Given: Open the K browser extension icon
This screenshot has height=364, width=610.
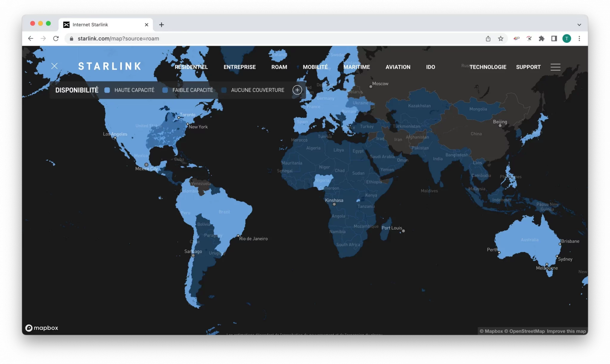Looking at the screenshot, I should point(529,38).
